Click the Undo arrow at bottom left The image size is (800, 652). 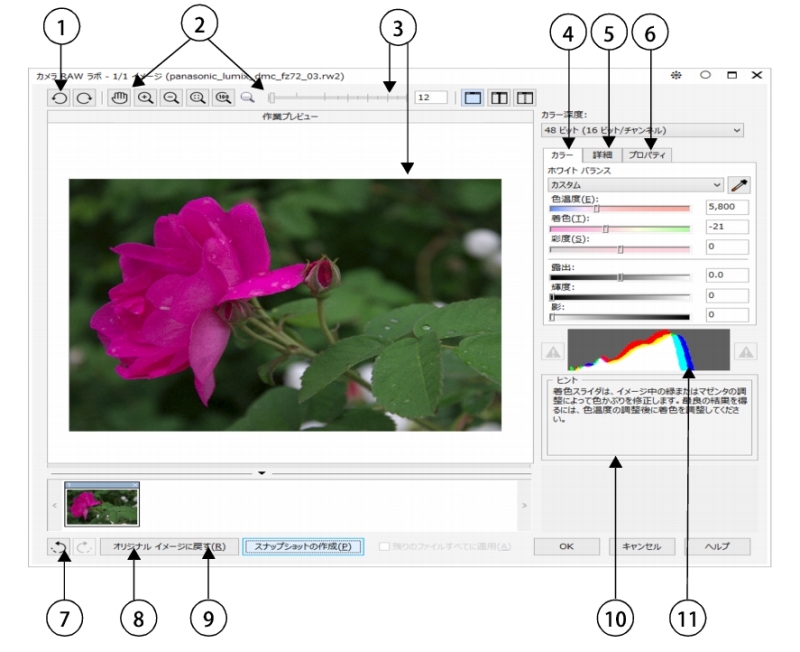point(62,547)
